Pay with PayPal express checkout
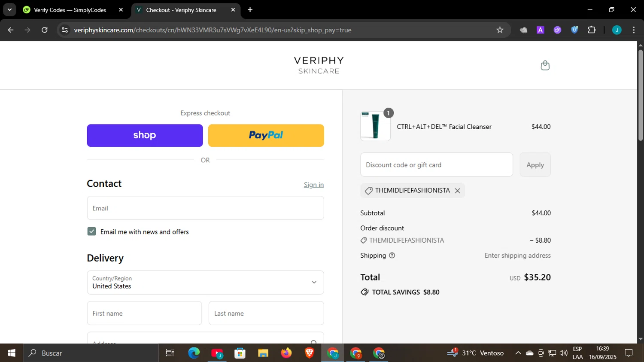 click(266, 136)
